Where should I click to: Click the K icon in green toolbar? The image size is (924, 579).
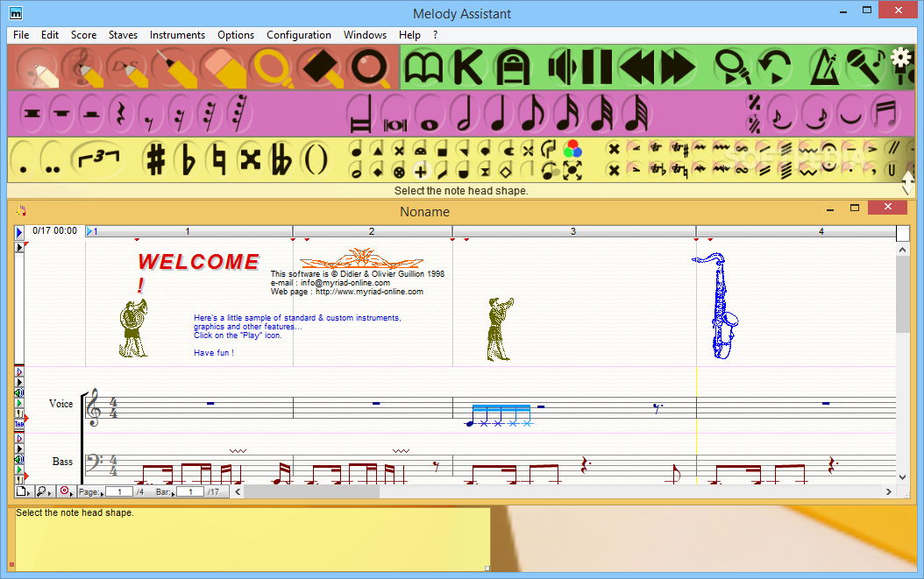[x=468, y=67]
